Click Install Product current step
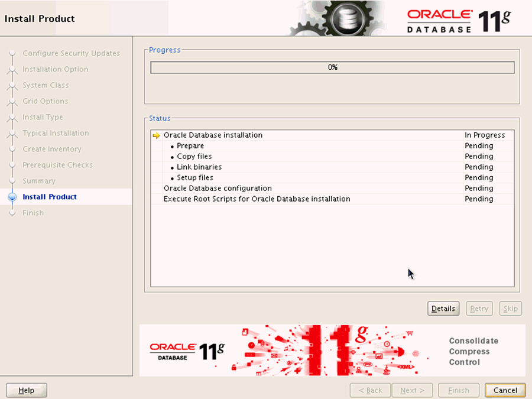532x399 pixels. (50, 197)
